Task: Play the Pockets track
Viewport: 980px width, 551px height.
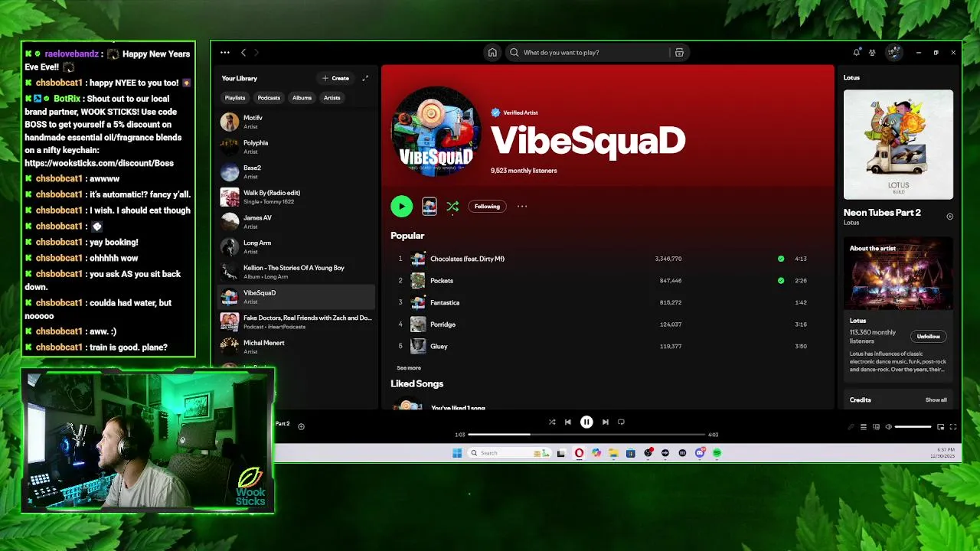Action: [603, 281]
